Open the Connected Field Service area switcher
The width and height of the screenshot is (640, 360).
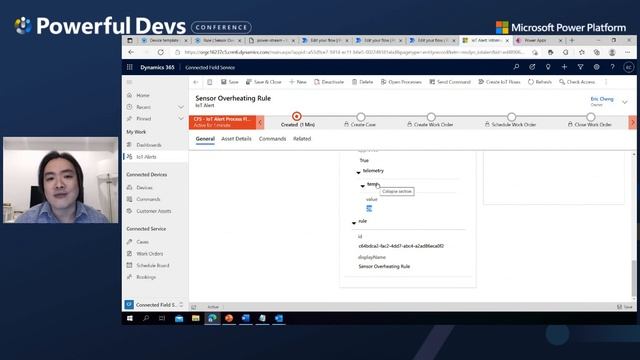tap(155, 305)
